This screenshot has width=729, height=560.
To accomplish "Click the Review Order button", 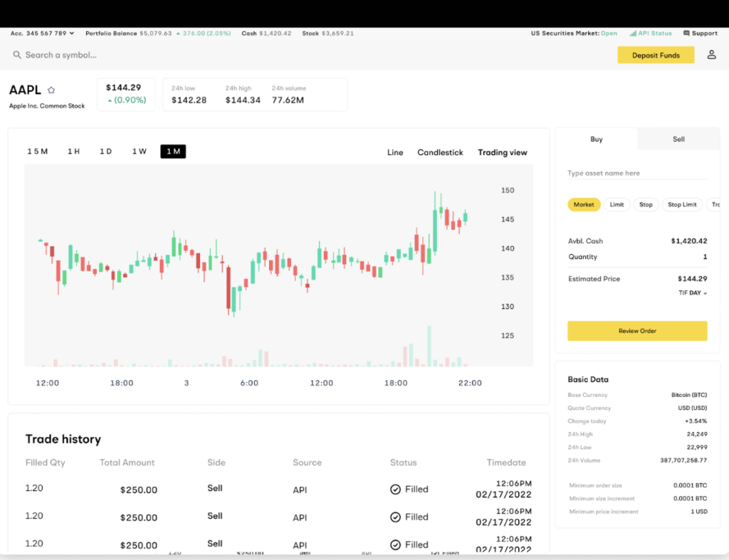I will click(x=637, y=331).
